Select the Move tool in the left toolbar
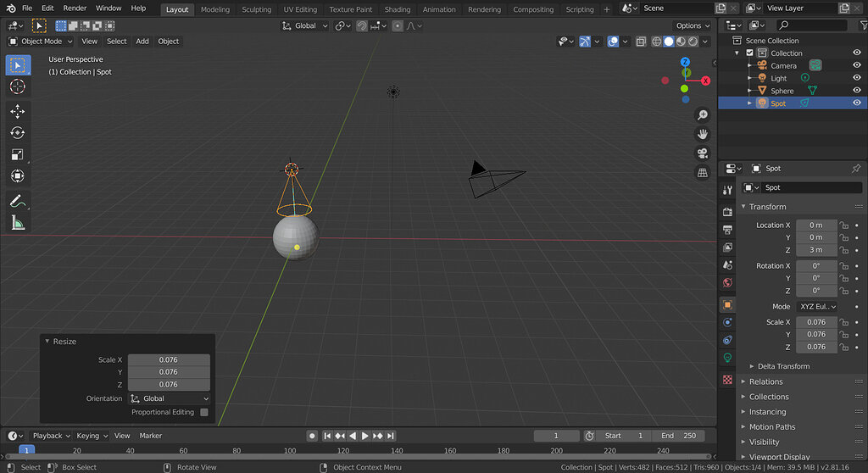Viewport: 868px width, 473px height. [17, 111]
